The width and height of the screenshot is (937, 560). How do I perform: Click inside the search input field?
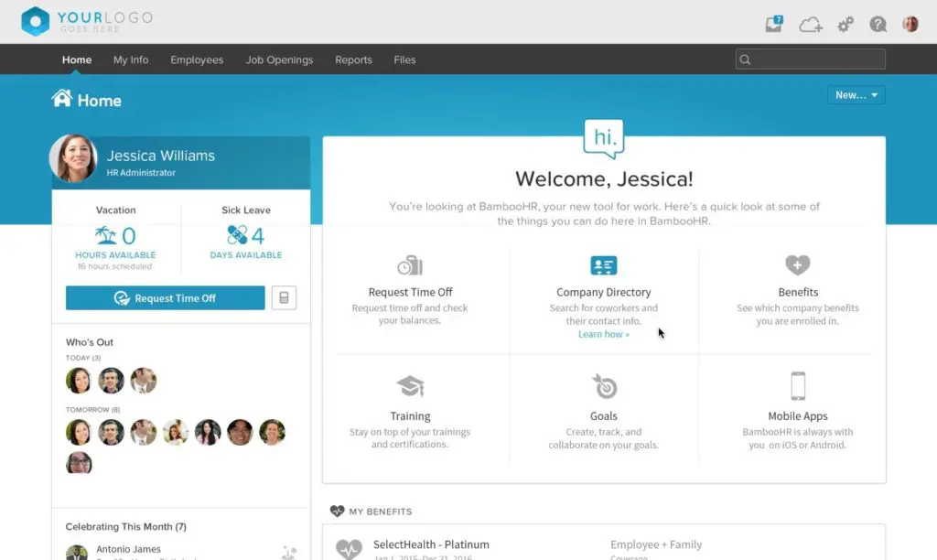pos(811,59)
